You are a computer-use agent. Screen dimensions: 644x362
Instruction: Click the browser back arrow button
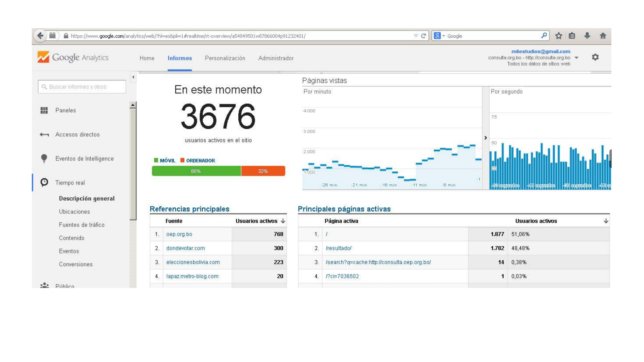click(x=40, y=35)
